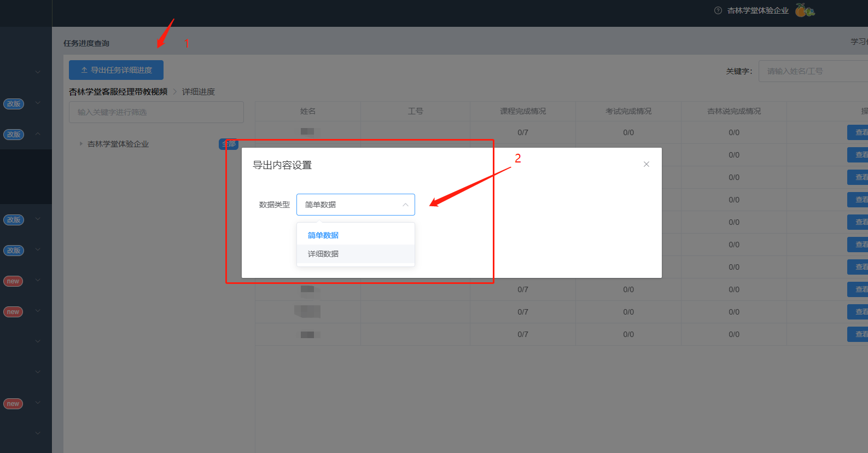Click the lowest new badge in the sidebar

pyautogui.click(x=13, y=404)
